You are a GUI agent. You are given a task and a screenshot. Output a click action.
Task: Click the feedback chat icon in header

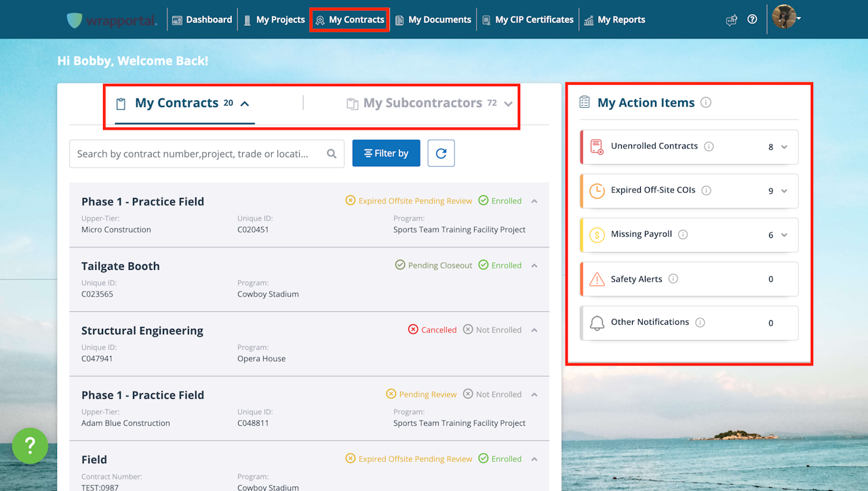tap(731, 20)
